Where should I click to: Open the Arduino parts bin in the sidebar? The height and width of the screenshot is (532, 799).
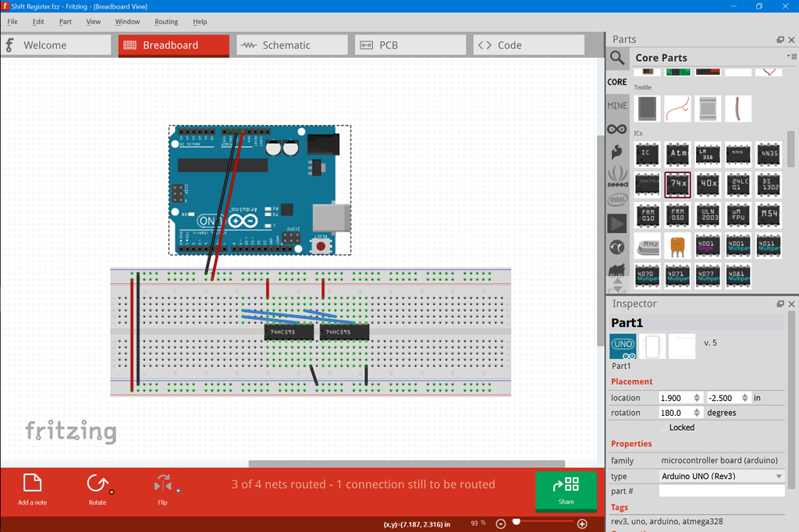pyautogui.click(x=617, y=128)
